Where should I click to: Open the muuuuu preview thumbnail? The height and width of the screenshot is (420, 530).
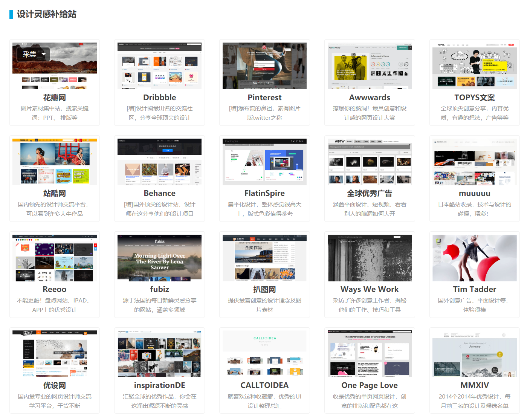click(x=475, y=162)
